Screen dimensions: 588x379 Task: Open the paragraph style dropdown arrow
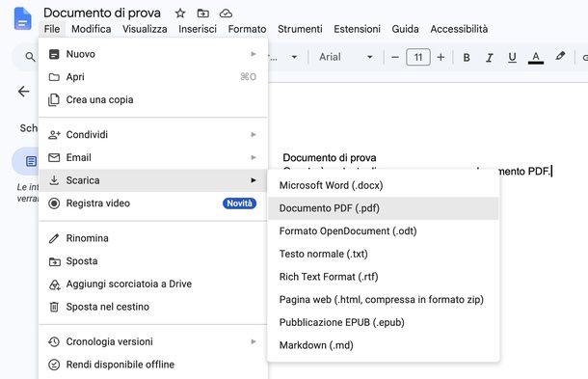[x=294, y=57]
